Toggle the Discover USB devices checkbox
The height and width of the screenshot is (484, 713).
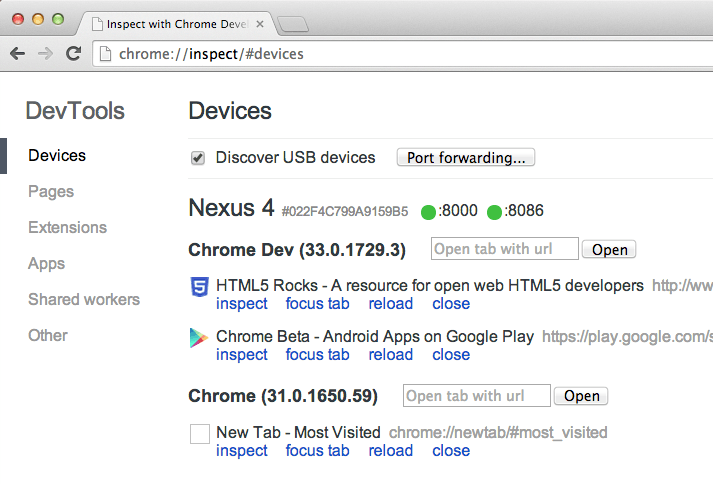pyautogui.click(x=198, y=158)
